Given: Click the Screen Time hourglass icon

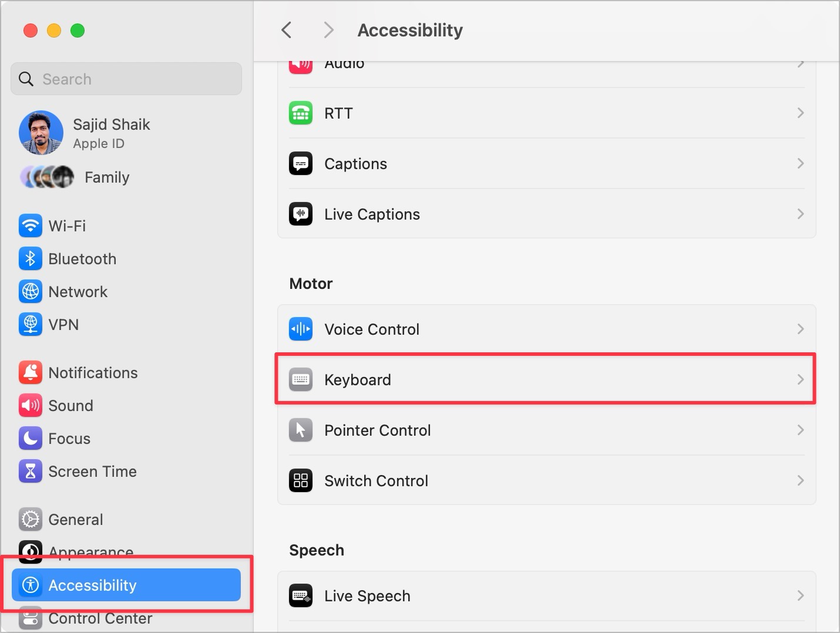Looking at the screenshot, I should click(30, 472).
